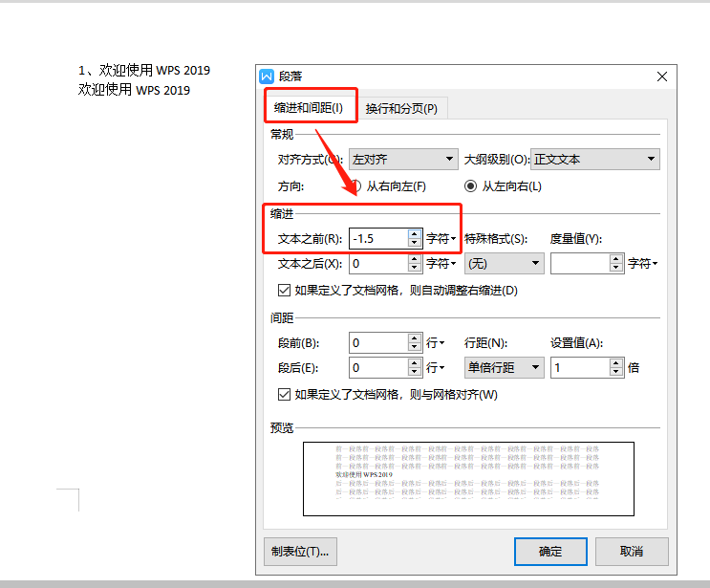This screenshot has width=710, height=588.
Task: Increase 文本之前 value with up spinner arrow
Action: [415, 234]
